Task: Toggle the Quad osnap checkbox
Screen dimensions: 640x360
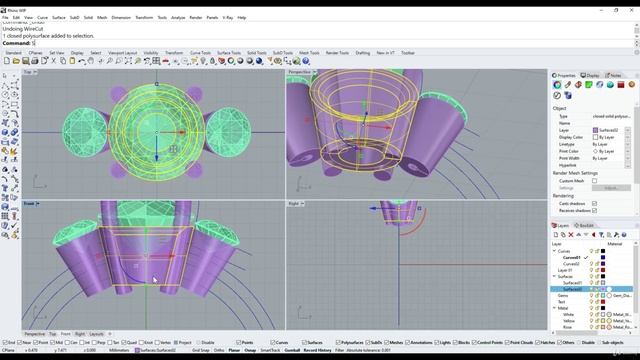Action: click(124, 342)
